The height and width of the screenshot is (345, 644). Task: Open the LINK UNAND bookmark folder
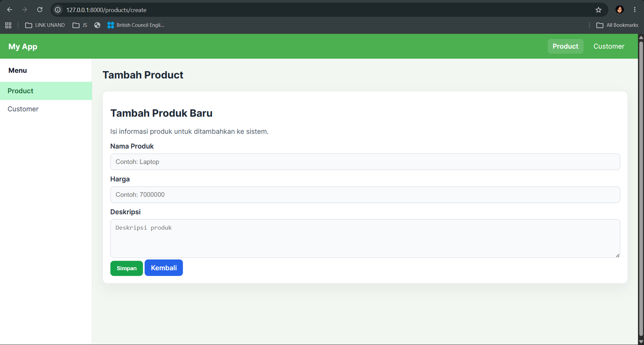click(45, 25)
